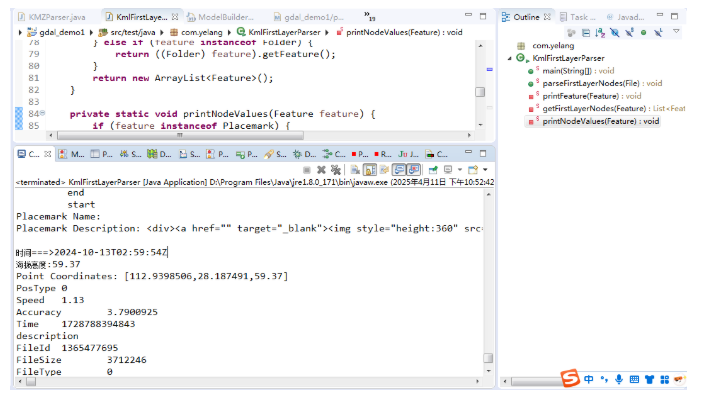Toggle Hide Fields in Outline toolbar
The image size is (705, 397).
[x=615, y=32]
